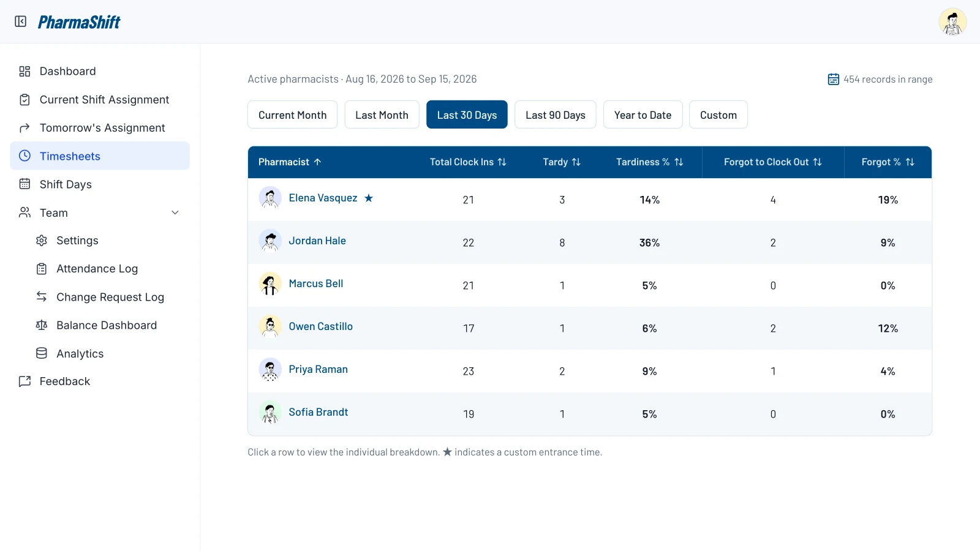The height and width of the screenshot is (551, 980).
Task: Click the PharmaShift logo
Action: click(79, 22)
